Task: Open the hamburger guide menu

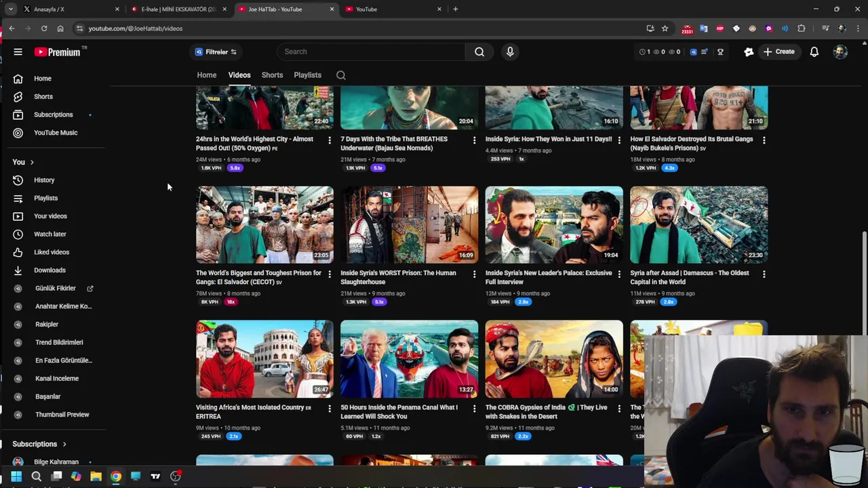Action: (x=18, y=52)
